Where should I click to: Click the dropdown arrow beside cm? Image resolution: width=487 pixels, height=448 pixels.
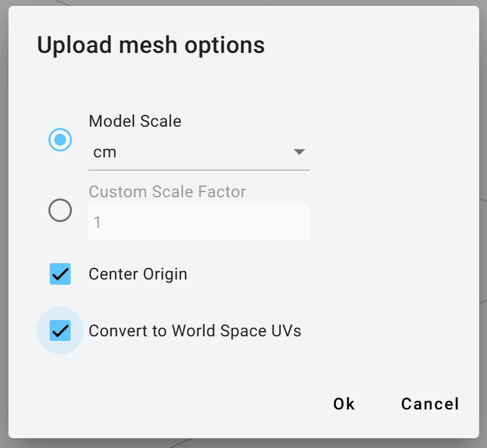[x=299, y=152]
